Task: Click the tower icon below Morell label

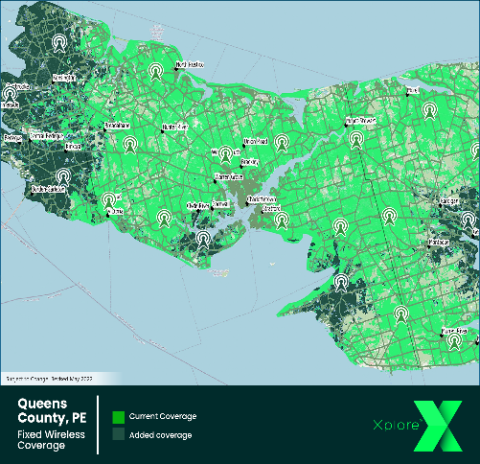Action: (430, 111)
